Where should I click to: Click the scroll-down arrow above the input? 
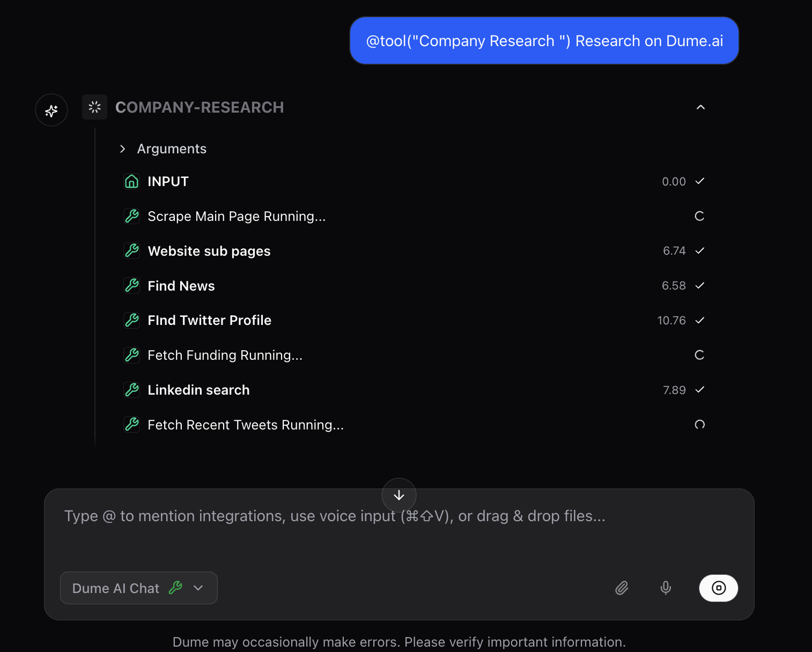click(399, 495)
